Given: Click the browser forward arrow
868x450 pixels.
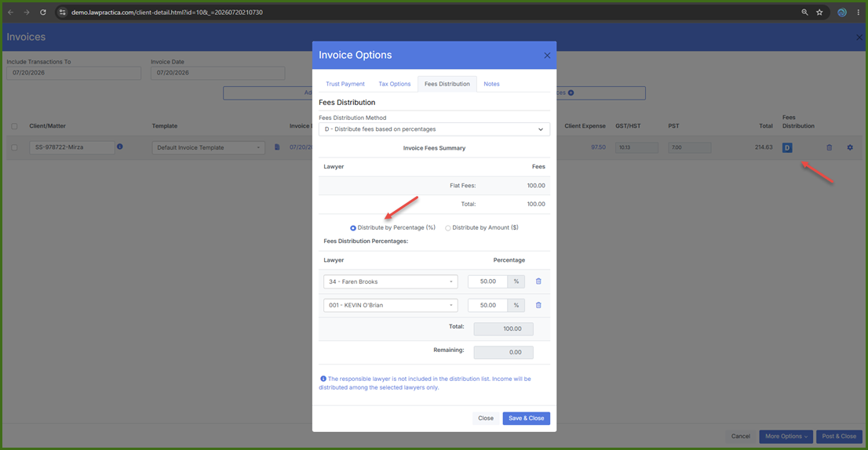Looking at the screenshot, I should (26, 13).
